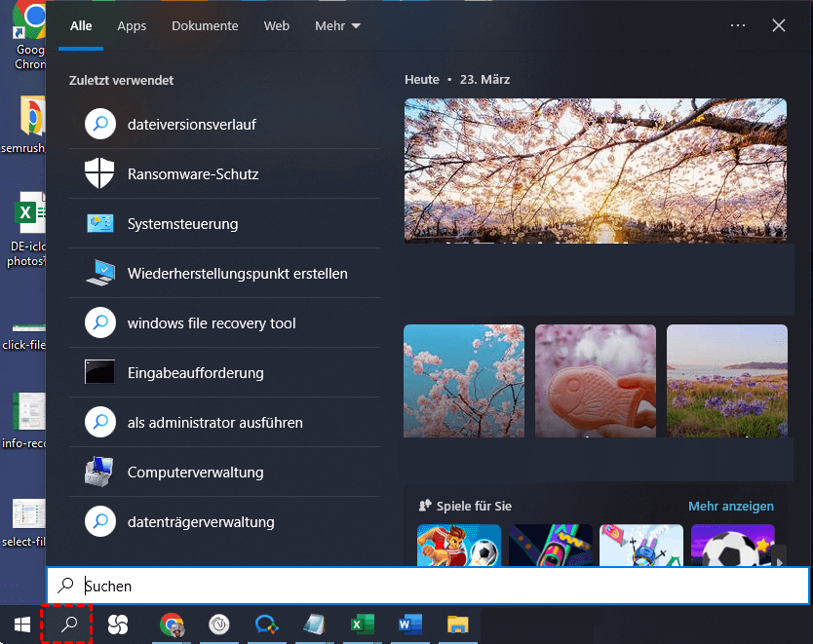Open the Windows Start button
This screenshot has width=813, height=644.
[x=21, y=625]
